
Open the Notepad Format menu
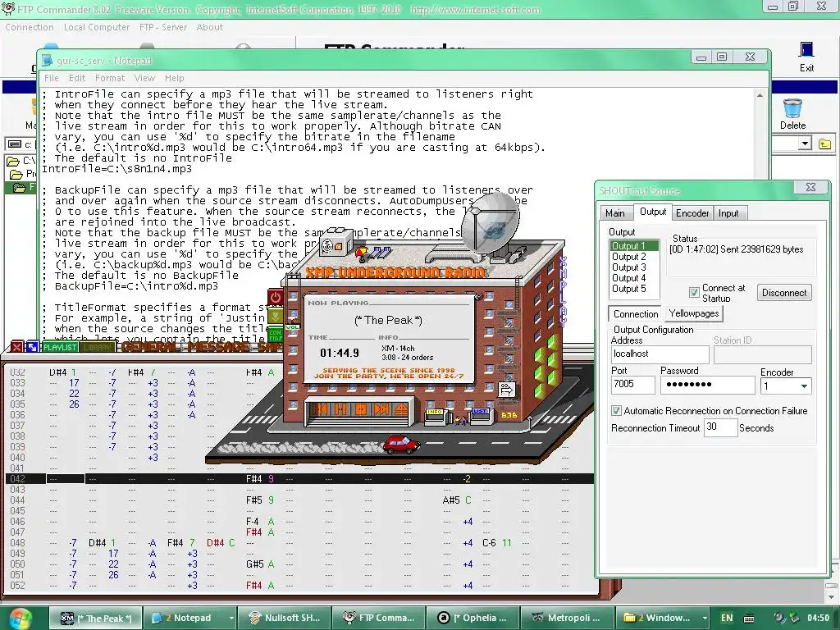point(110,78)
